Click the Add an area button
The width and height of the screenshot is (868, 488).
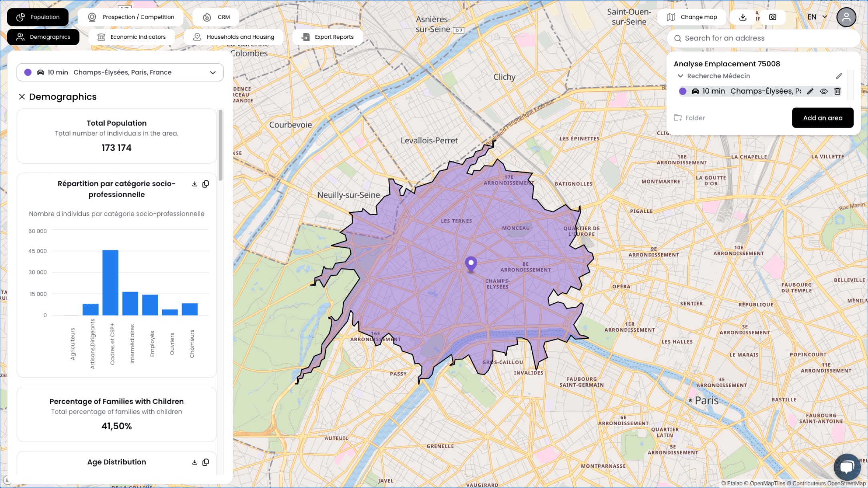coord(823,118)
